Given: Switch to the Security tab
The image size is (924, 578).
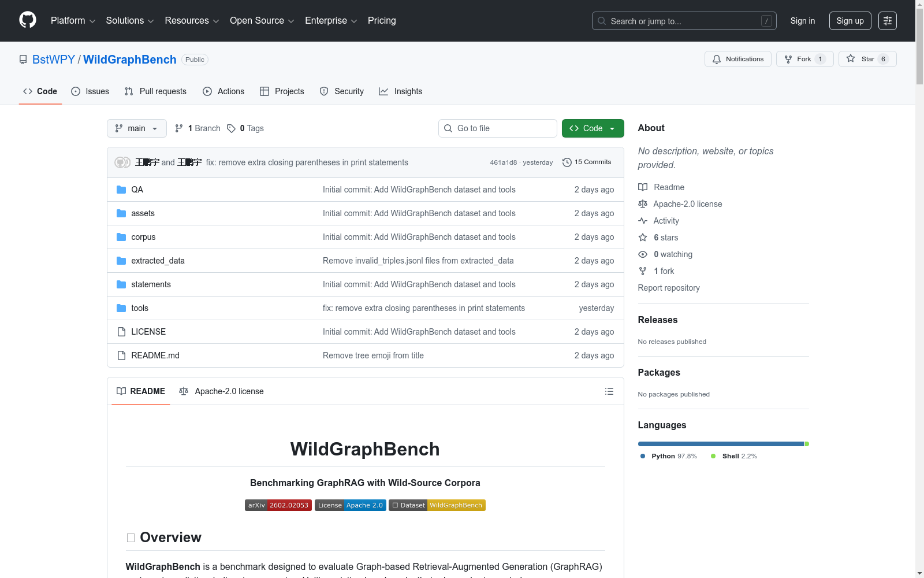Looking at the screenshot, I should [x=342, y=91].
